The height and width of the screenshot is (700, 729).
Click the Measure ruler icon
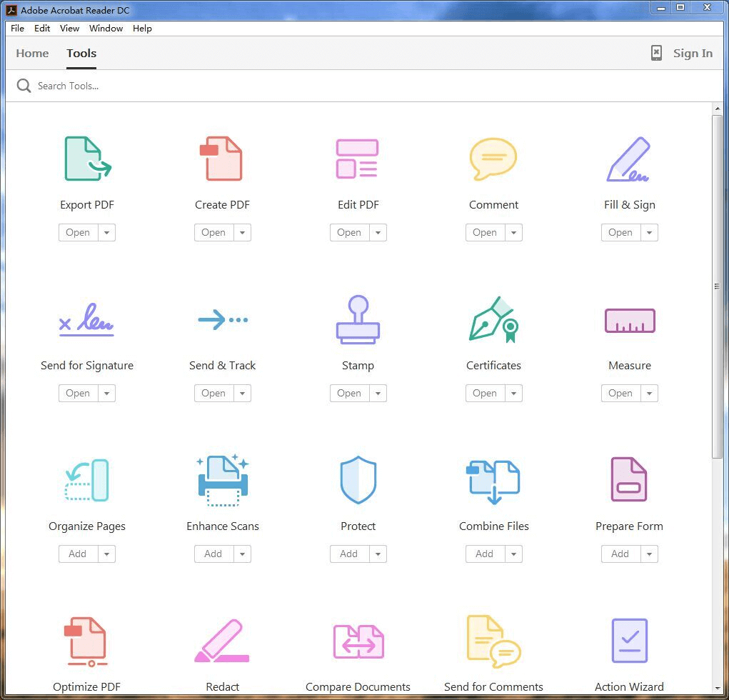(x=630, y=321)
